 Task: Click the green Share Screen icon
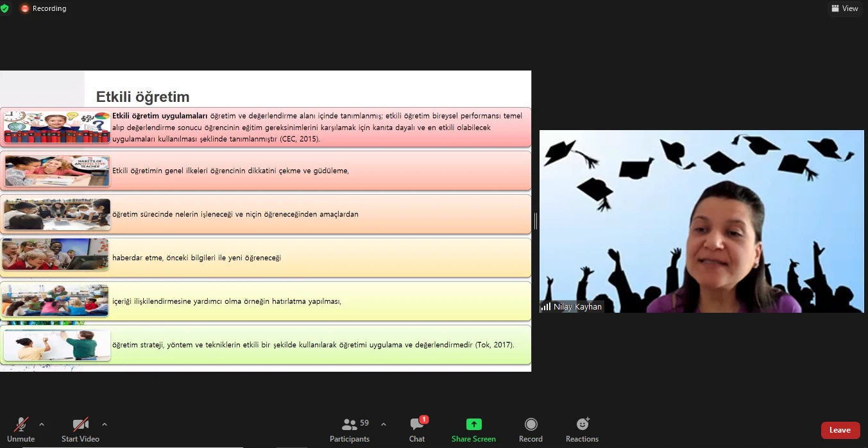coord(473,424)
